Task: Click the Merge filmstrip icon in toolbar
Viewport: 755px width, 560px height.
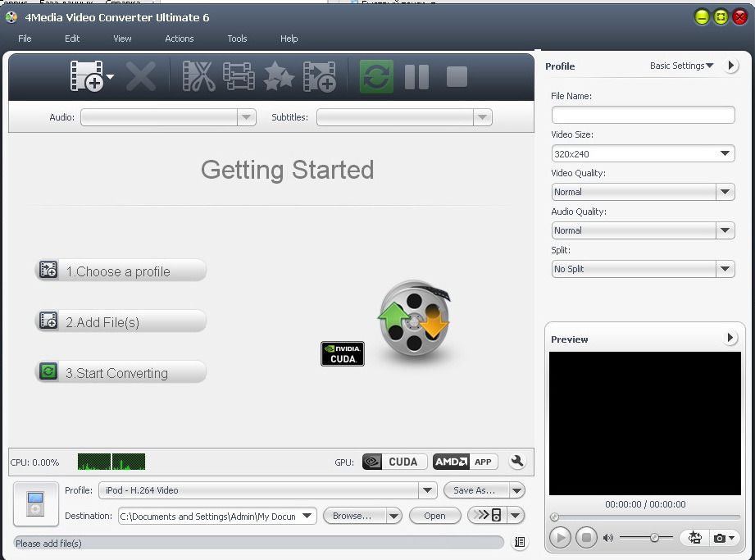Action: (x=239, y=76)
